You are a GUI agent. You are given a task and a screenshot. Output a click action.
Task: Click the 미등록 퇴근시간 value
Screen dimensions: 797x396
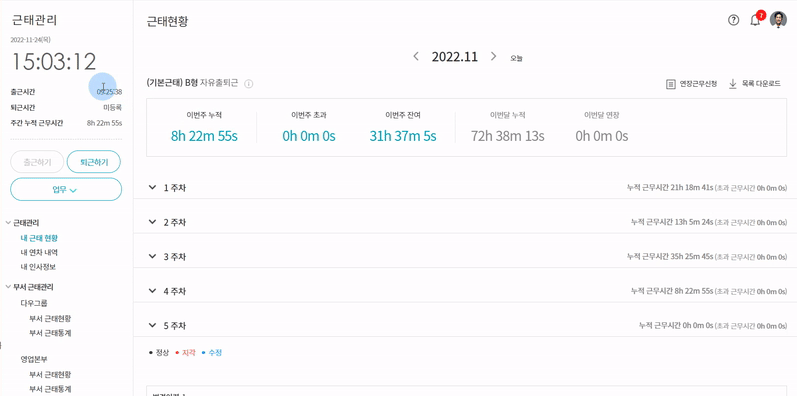click(112, 108)
